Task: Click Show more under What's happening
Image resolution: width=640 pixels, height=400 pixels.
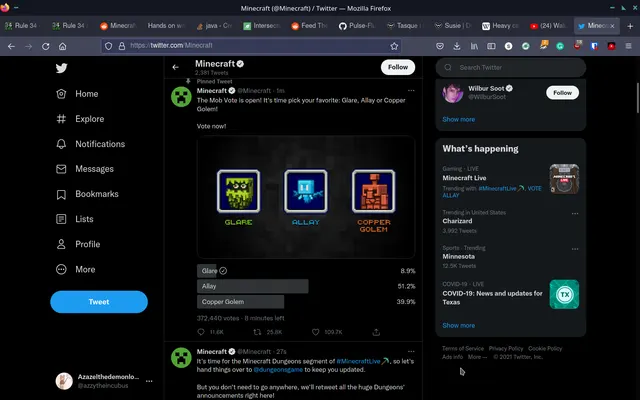Action: tap(458, 325)
